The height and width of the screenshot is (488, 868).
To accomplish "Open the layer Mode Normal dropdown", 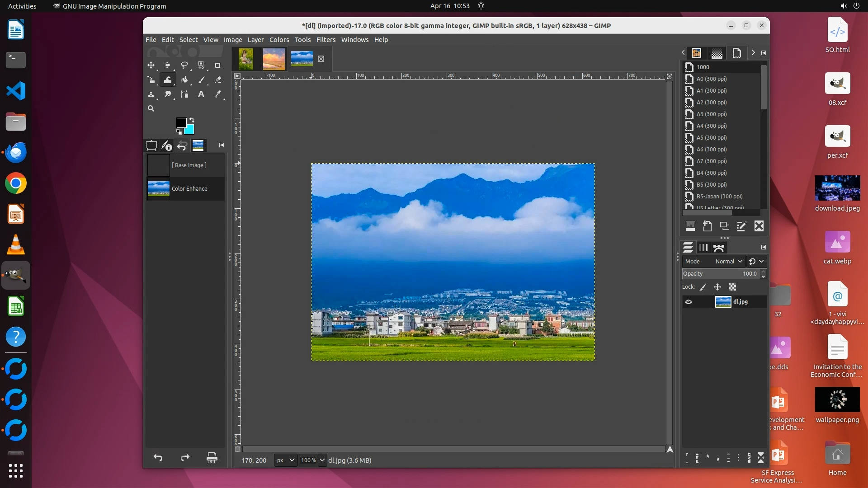I will point(729,261).
